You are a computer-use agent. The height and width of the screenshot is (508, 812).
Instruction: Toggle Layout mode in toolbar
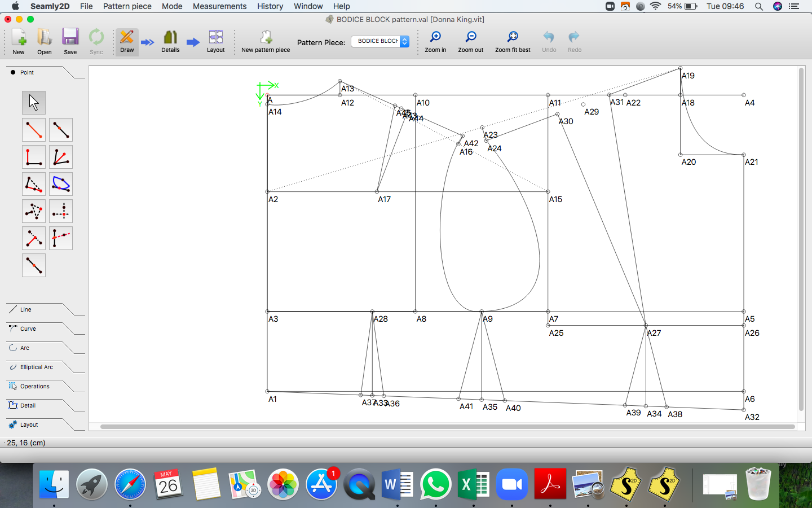pyautogui.click(x=215, y=41)
